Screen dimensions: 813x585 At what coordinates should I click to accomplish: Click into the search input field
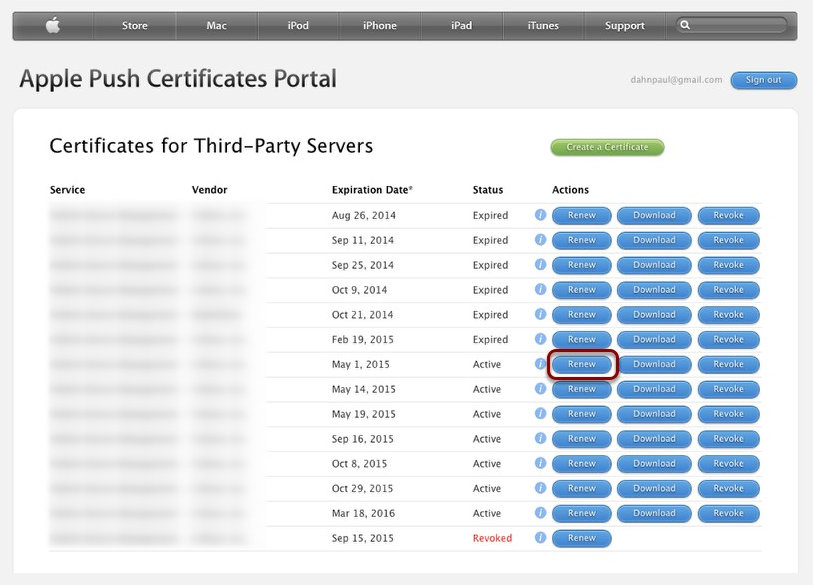(x=732, y=25)
